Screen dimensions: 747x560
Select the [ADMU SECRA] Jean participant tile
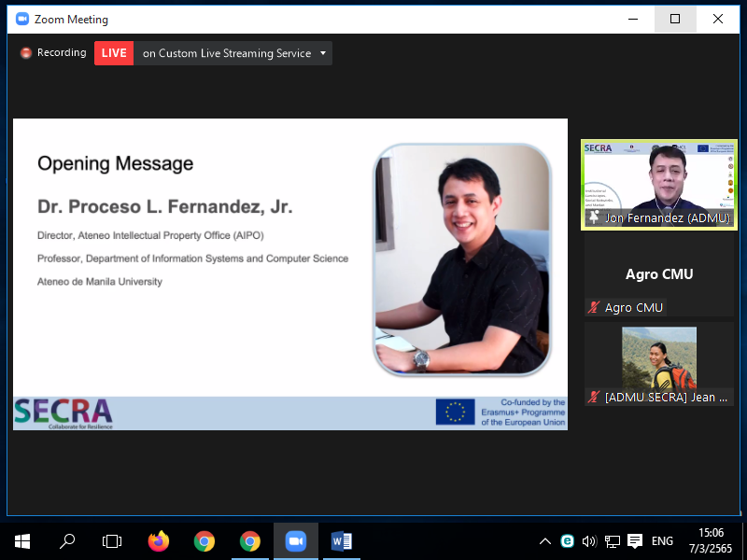pos(659,364)
